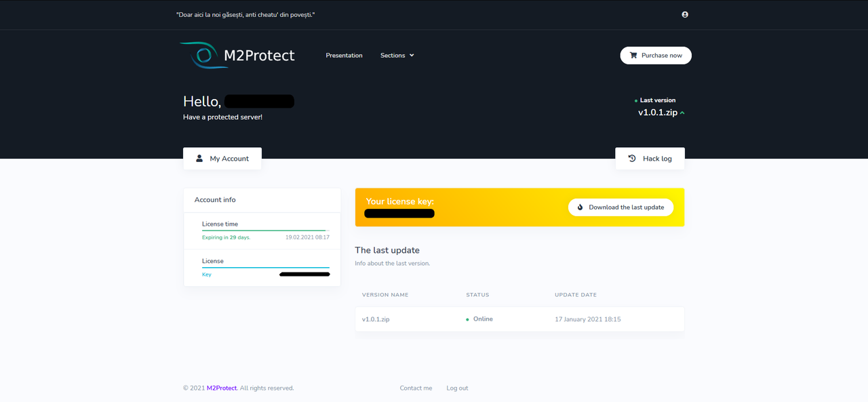868x402 pixels.
Task: Follow the M2Protect link in the footer
Action: point(222,388)
